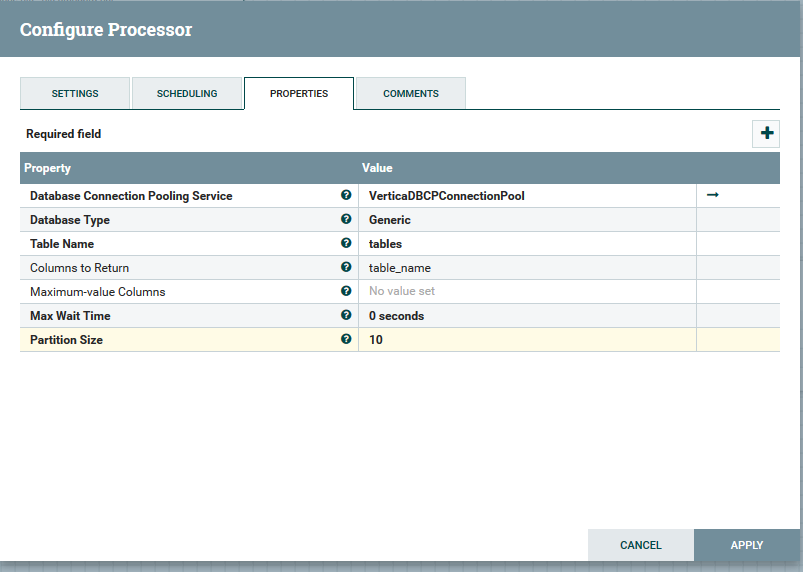Open the Comments tab
The image size is (803, 572).
[411, 93]
